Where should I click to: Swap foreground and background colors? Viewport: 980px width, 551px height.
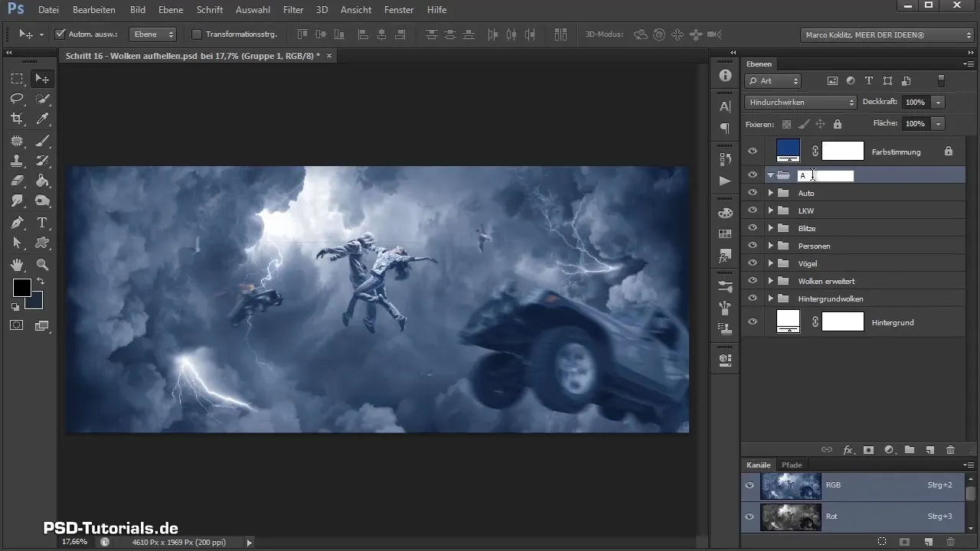pyautogui.click(x=41, y=282)
